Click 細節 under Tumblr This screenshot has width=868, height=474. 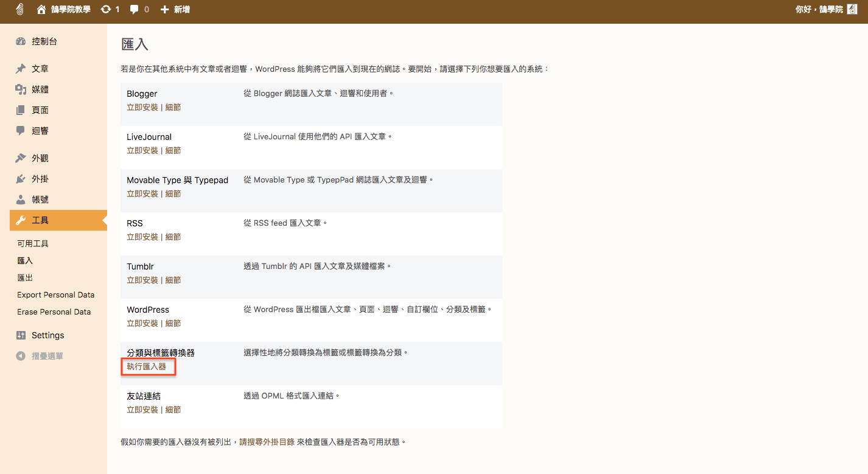pyautogui.click(x=173, y=280)
